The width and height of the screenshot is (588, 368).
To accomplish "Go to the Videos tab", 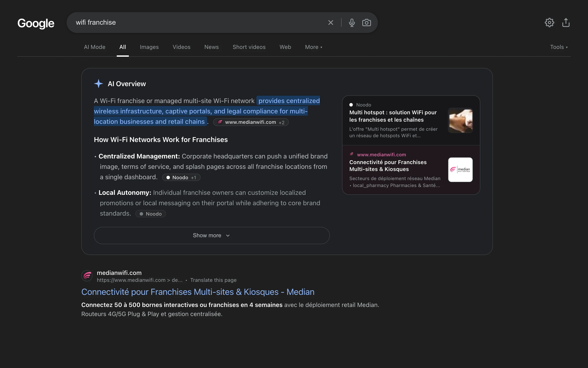I will point(182,47).
